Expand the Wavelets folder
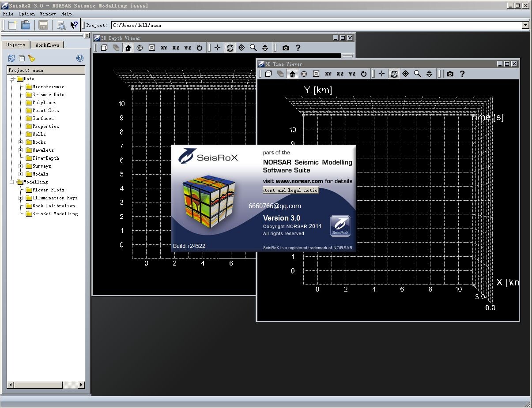Image resolution: width=532 pixels, height=408 pixels. click(x=21, y=150)
